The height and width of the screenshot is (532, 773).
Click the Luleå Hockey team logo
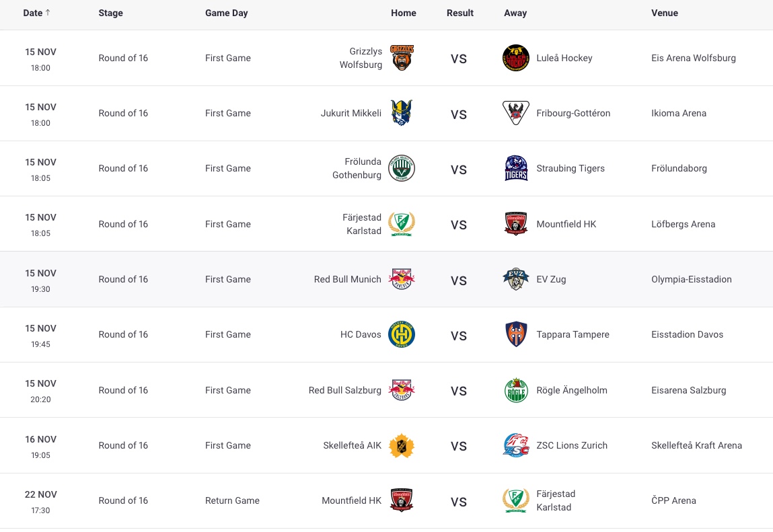[x=516, y=58]
